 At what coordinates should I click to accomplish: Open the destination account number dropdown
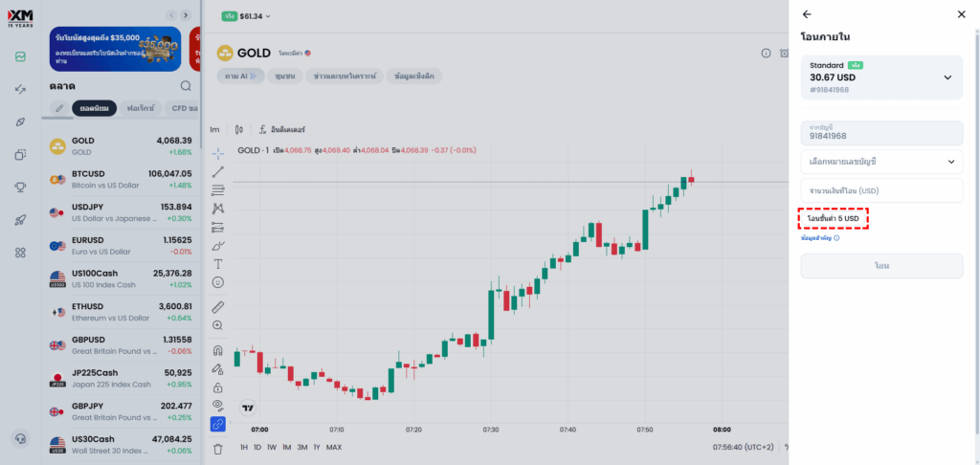[x=881, y=162]
